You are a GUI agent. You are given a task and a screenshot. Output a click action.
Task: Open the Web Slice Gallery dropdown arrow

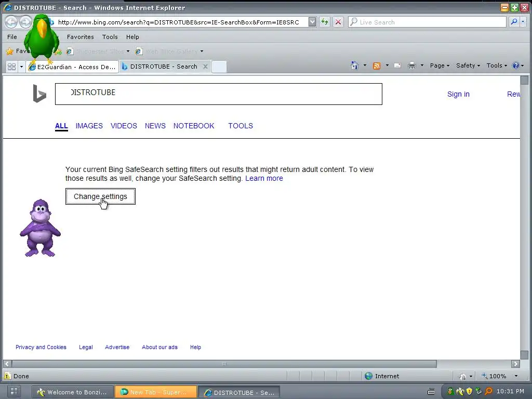[202, 51]
